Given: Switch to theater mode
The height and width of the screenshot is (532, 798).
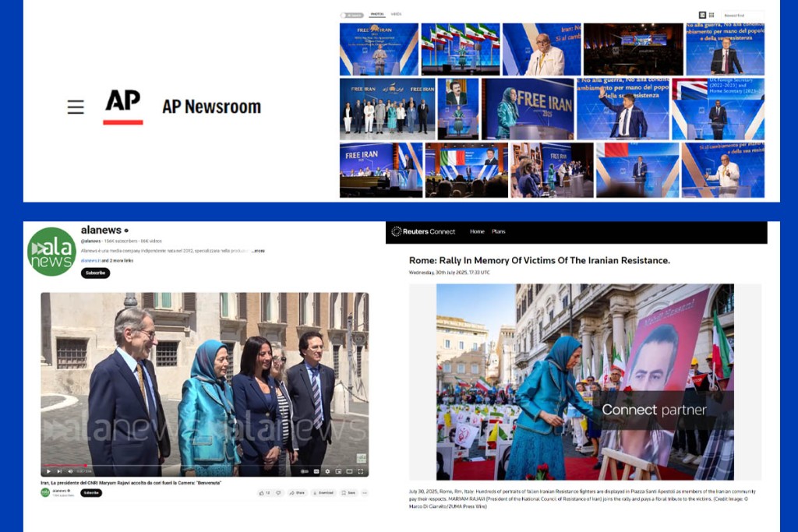Looking at the screenshot, I should pos(350,471).
